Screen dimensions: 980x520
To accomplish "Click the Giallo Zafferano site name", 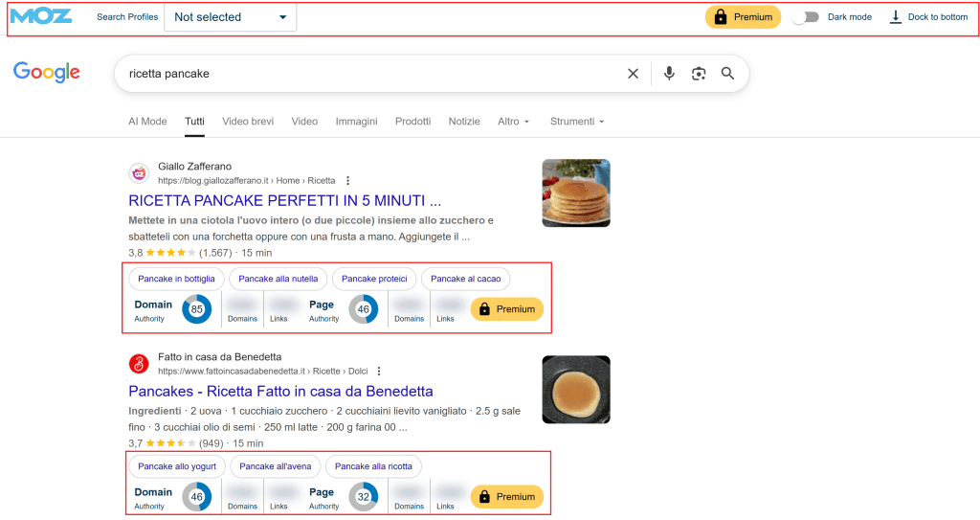I will point(194,167).
